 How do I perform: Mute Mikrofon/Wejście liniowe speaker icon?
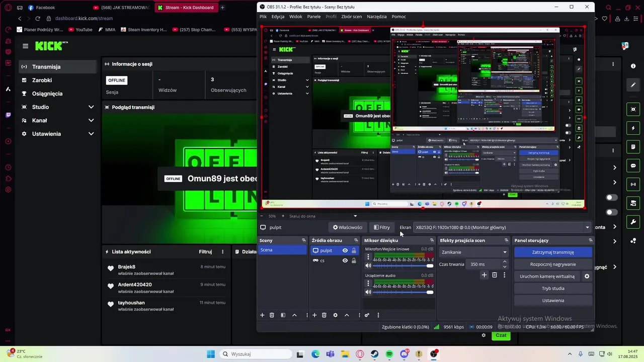(368, 265)
